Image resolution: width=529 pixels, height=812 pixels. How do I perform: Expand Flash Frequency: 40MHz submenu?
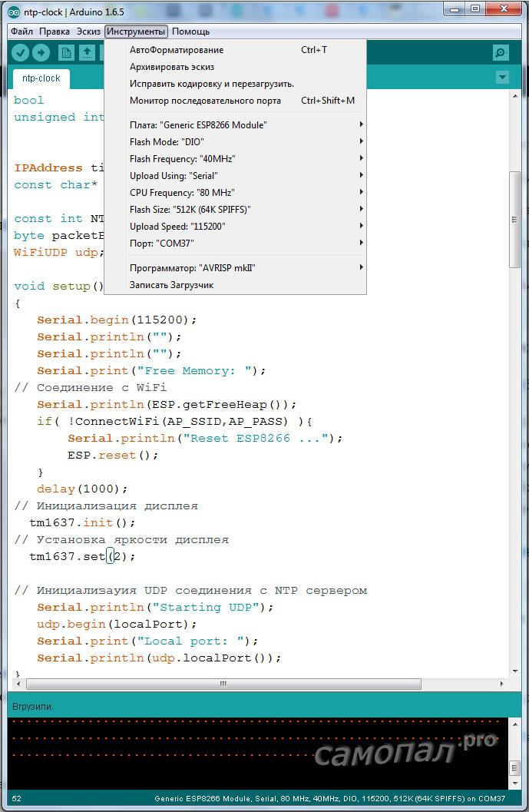pyautogui.click(x=236, y=159)
